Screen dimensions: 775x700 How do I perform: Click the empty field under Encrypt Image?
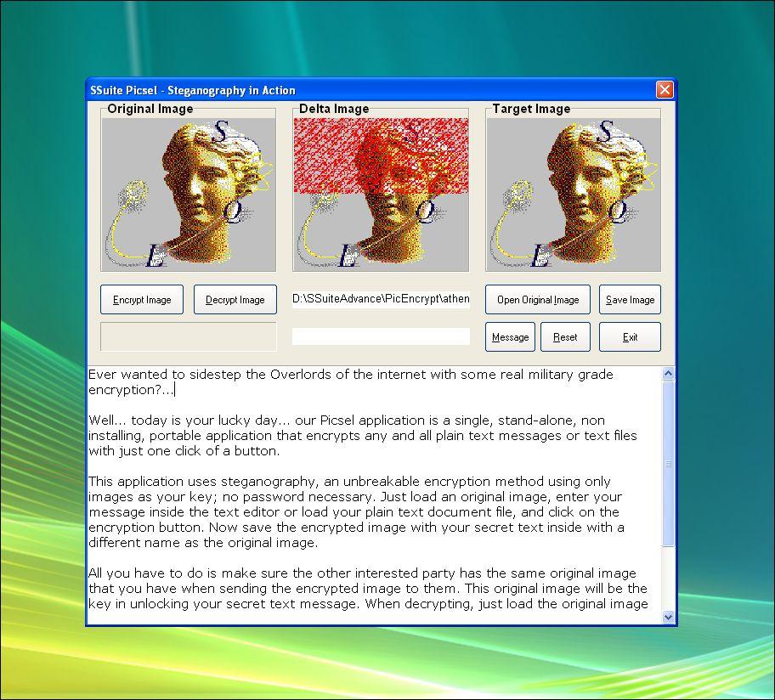[188, 336]
